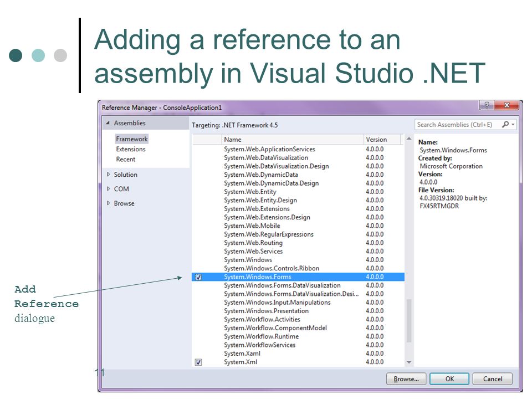Collapse the Assemblies section
Viewport: 532px width, 399px height.
tap(108, 123)
